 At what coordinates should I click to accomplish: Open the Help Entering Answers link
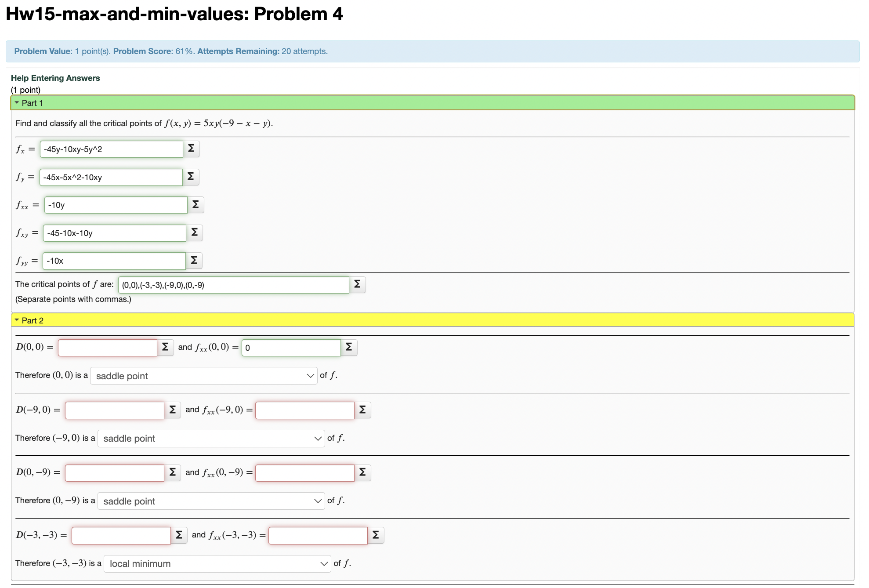[55, 78]
